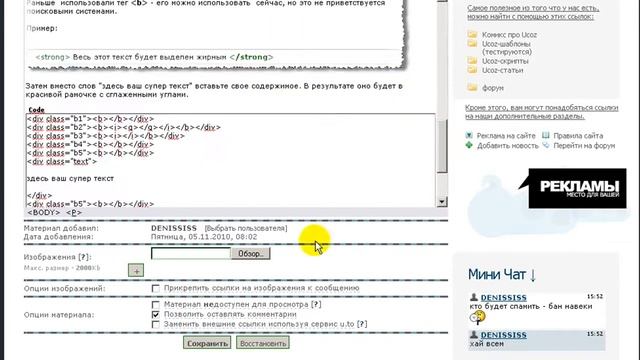Open the Ucoz-статьи link
The image size is (640, 360).
(x=502, y=70)
